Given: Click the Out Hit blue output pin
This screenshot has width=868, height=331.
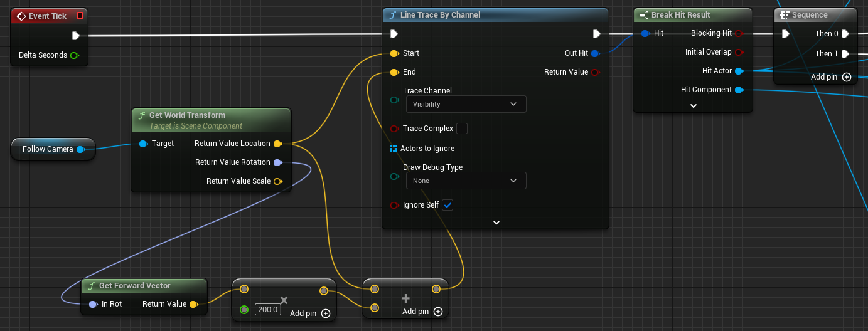Looking at the screenshot, I should point(595,53).
